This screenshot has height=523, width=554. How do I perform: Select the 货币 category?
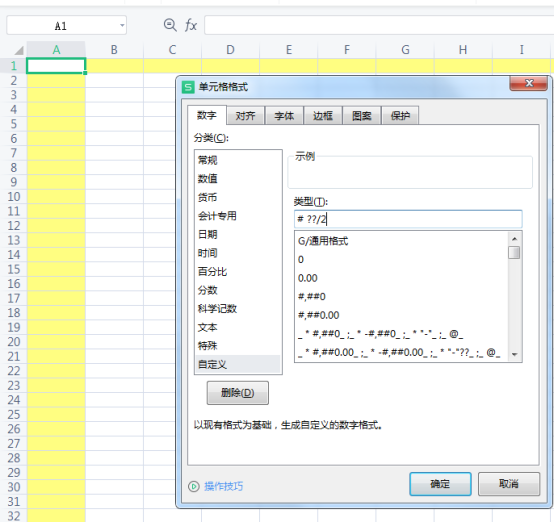tap(238, 197)
